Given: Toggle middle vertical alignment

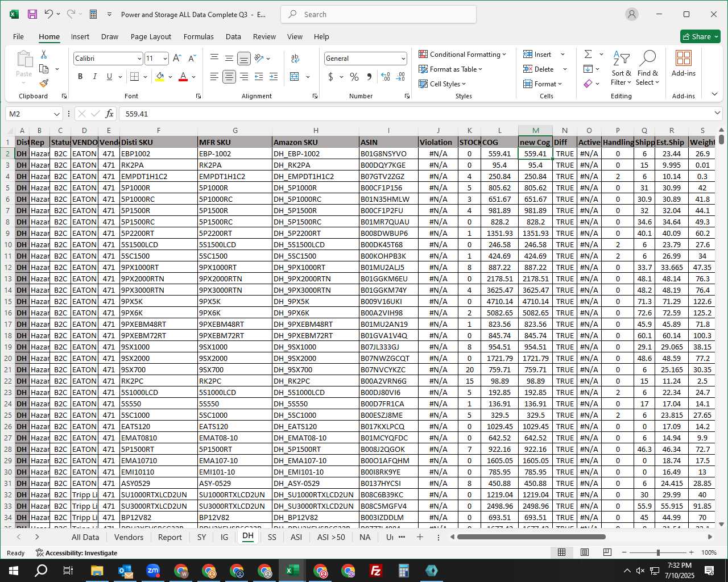Looking at the screenshot, I should click(x=229, y=58).
